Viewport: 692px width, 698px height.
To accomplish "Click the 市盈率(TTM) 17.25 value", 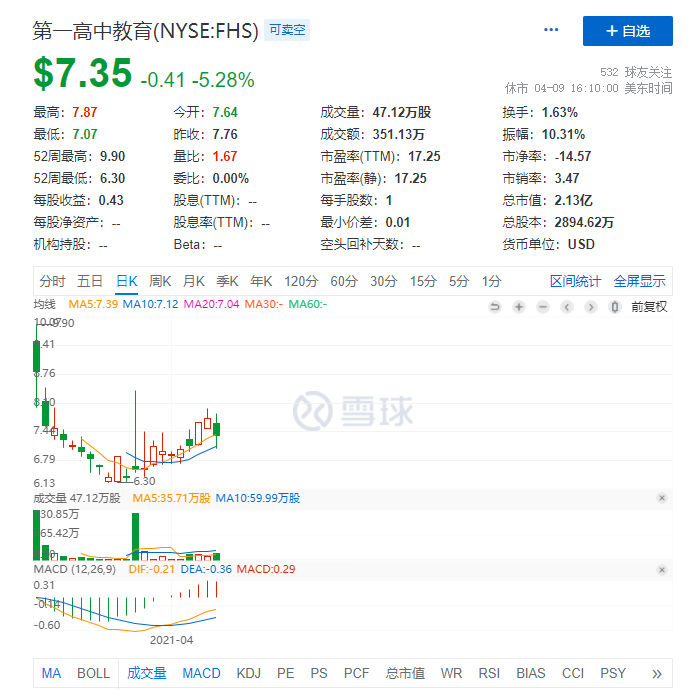I will pyautogui.click(x=424, y=156).
